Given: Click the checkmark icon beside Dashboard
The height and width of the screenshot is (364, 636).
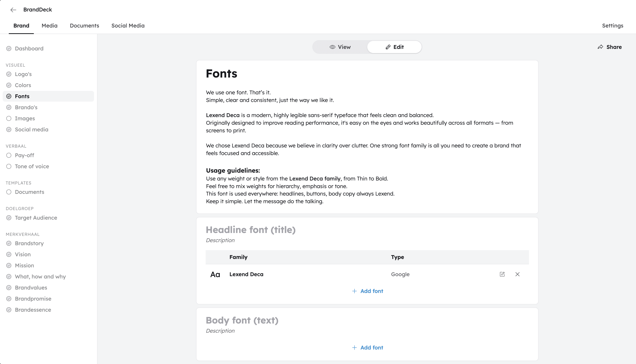Looking at the screenshot, I should pos(9,49).
